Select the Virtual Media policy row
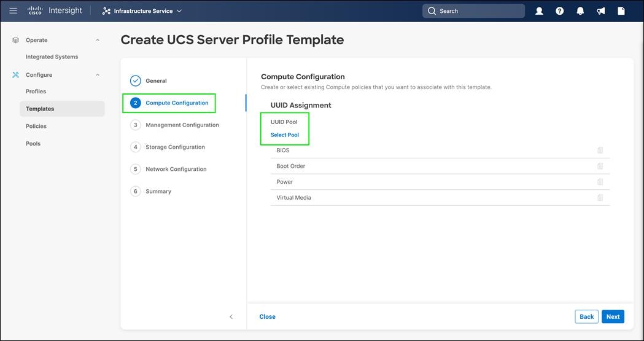 440,198
